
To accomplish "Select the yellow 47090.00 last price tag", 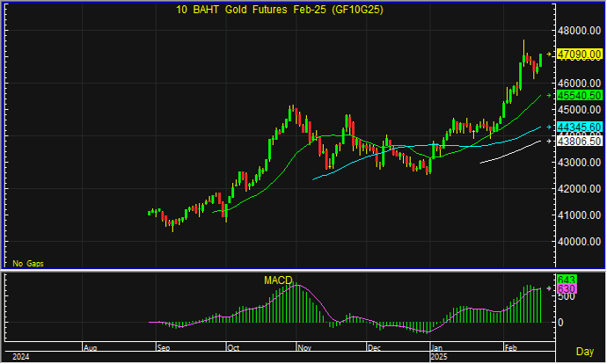I will (578, 55).
